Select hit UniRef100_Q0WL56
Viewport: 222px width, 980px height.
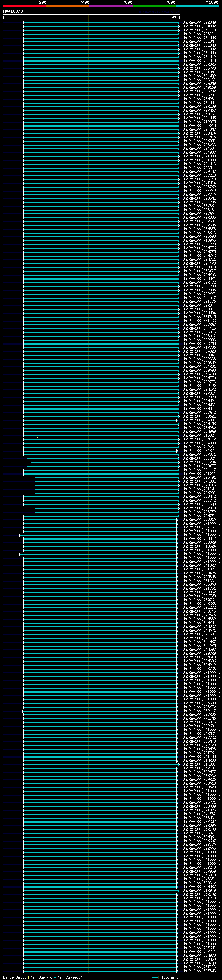(x=199, y=424)
